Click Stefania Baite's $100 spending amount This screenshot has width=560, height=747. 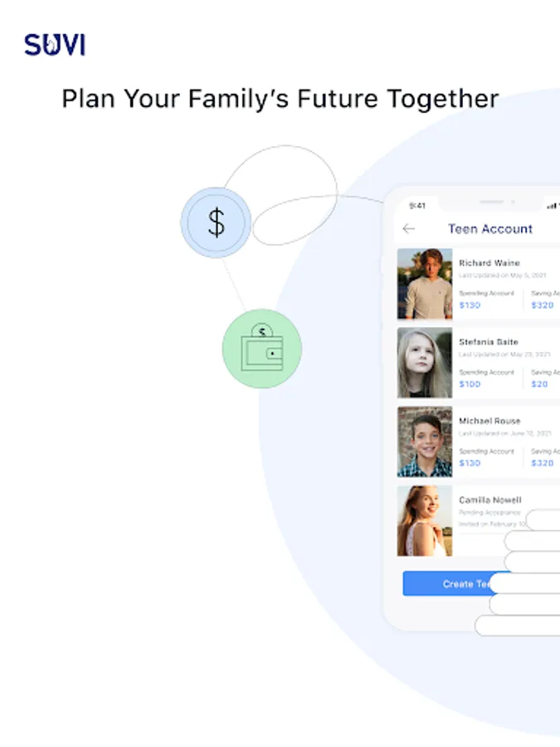(x=470, y=384)
